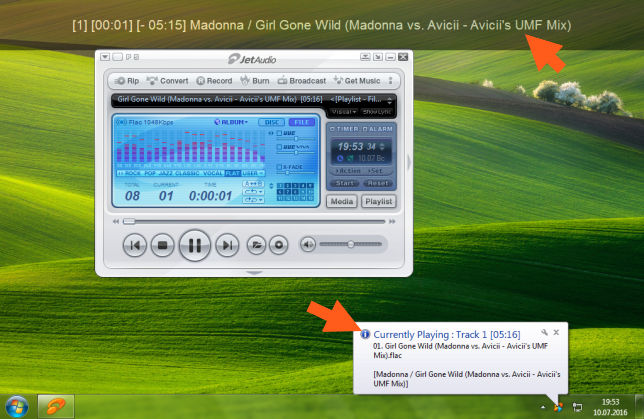Click Get Music in toolbar

point(357,81)
